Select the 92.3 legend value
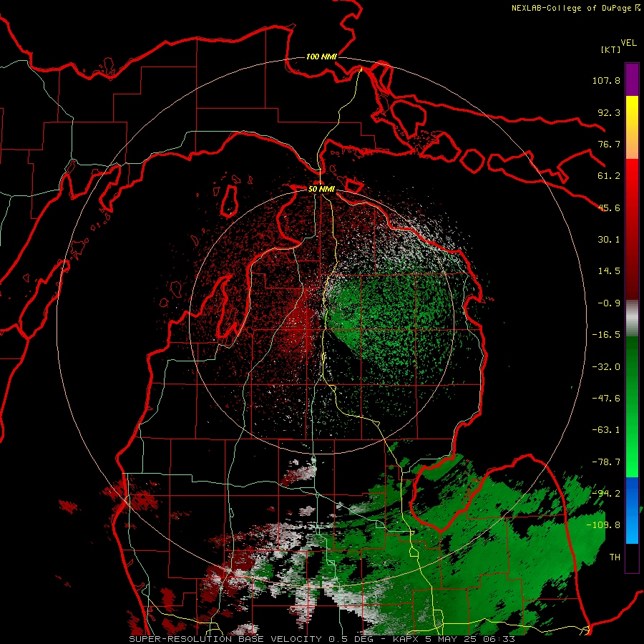 (609, 112)
